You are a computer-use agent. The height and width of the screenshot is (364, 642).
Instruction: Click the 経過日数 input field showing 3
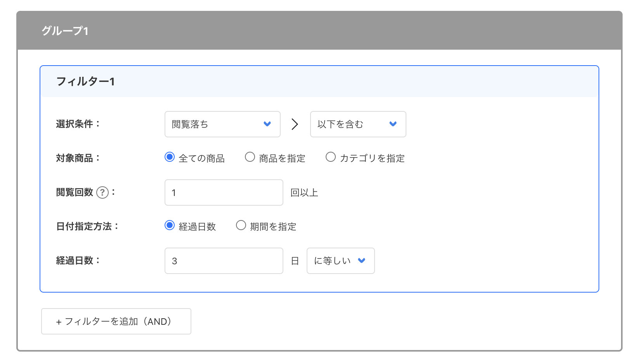[223, 261]
